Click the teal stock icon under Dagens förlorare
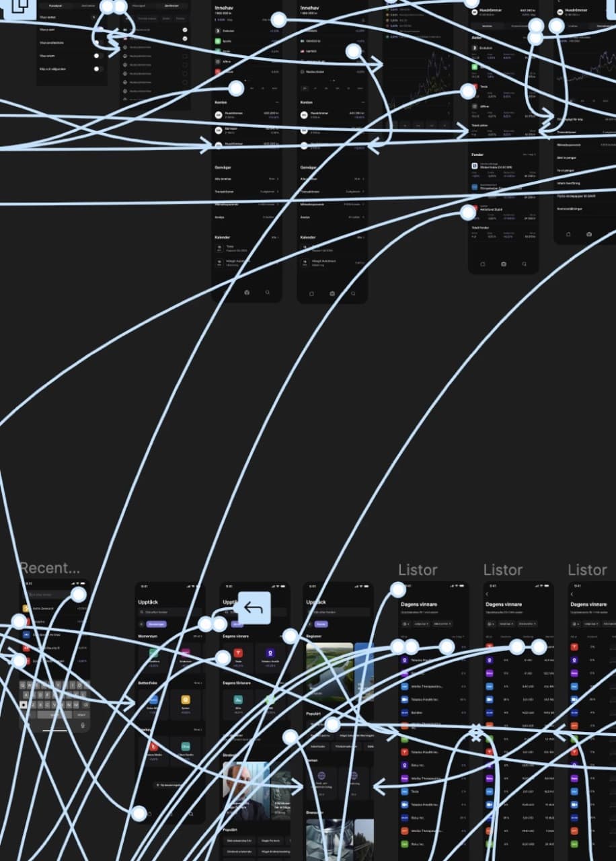This screenshot has height=861, width=616. coord(238,700)
